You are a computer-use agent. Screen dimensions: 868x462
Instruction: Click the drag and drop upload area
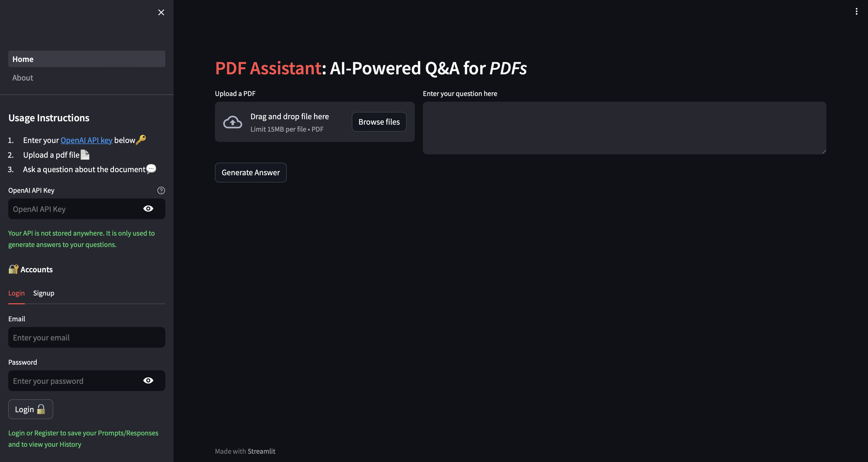pos(315,122)
